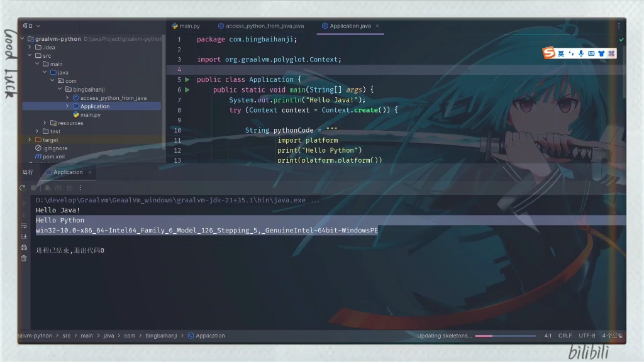Expand the access_python_from_java class node
The width and height of the screenshot is (644, 362).
pos(67,97)
